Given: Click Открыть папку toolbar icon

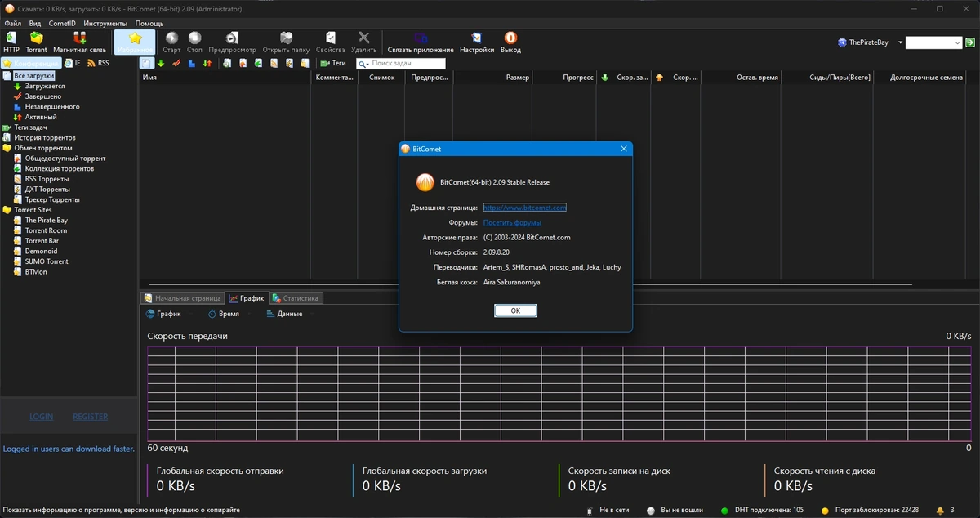Looking at the screenshot, I should tap(286, 42).
